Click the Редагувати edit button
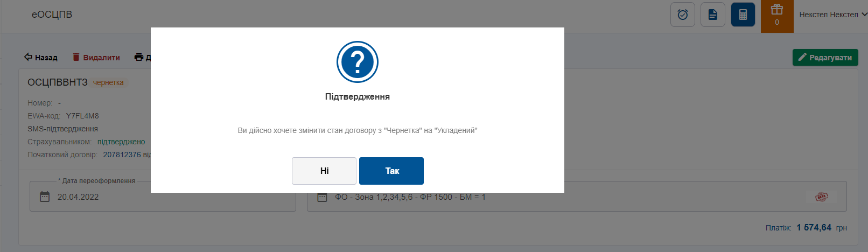 tap(825, 58)
